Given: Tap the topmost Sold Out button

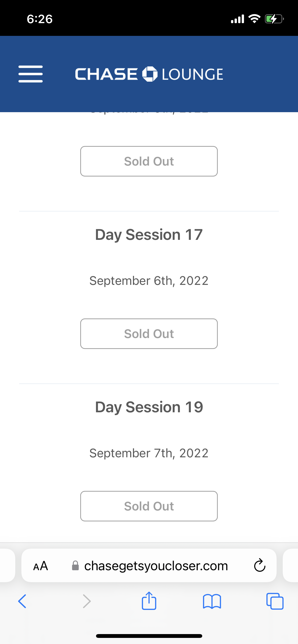Looking at the screenshot, I should tap(149, 161).
